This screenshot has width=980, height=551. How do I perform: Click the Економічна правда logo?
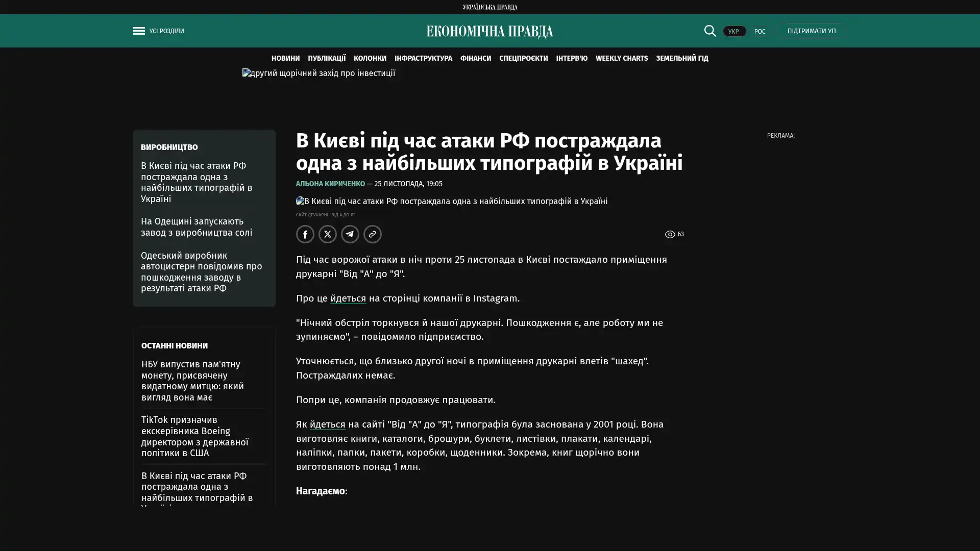tap(489, 32)
